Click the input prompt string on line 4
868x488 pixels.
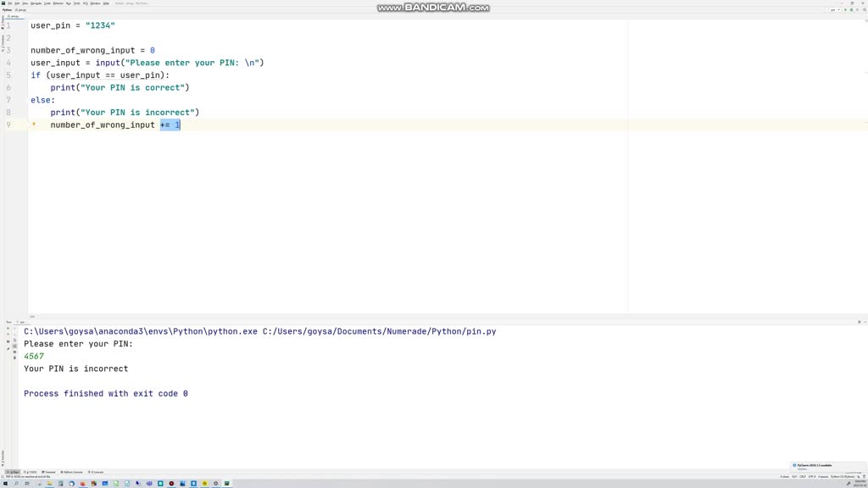(194, 63)
